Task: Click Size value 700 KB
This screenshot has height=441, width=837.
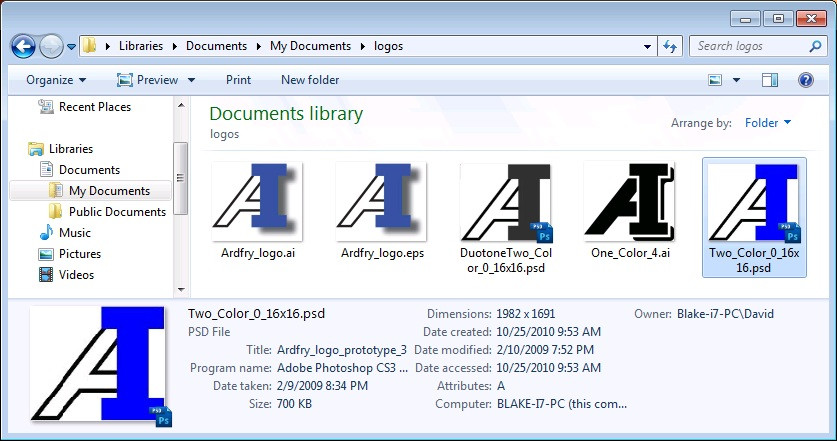Action: tap(294, 404)
